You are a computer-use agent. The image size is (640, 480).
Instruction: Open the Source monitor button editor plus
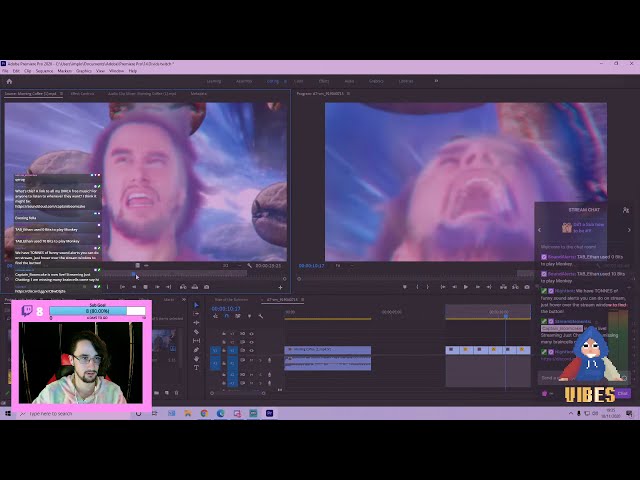point(280,287)
